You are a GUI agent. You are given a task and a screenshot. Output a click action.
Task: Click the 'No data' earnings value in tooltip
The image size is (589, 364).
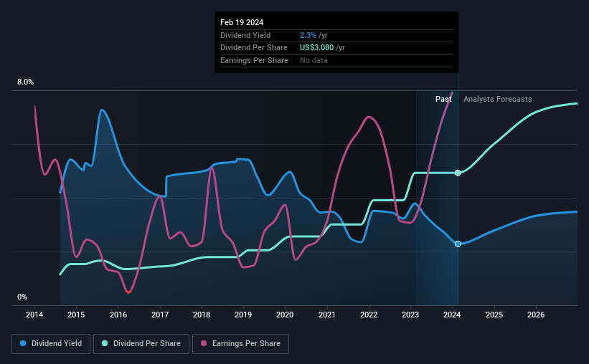point(314,60)
